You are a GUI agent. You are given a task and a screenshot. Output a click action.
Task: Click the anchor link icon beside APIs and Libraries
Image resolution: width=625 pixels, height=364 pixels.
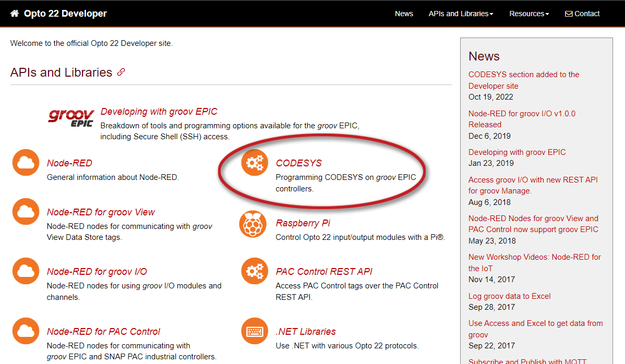point(121,72)
